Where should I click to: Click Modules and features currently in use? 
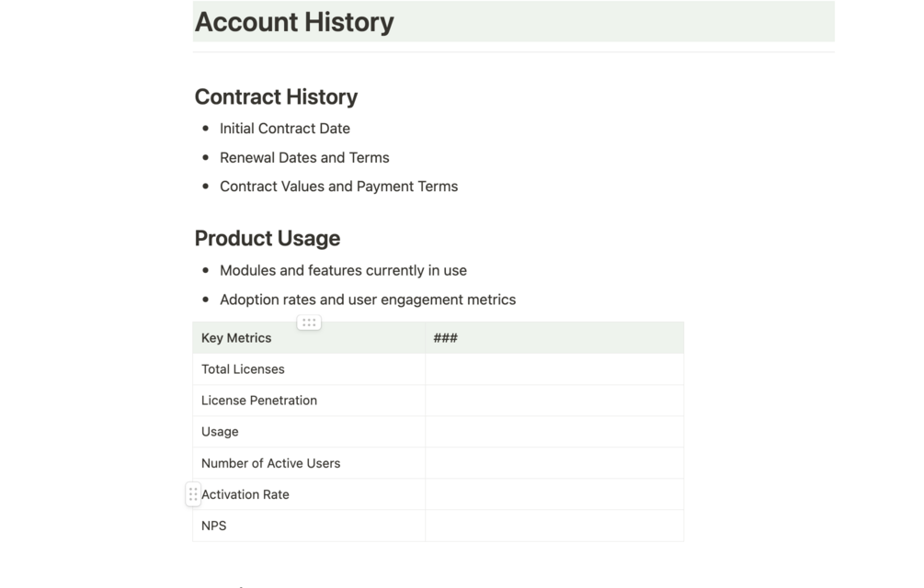343,271
